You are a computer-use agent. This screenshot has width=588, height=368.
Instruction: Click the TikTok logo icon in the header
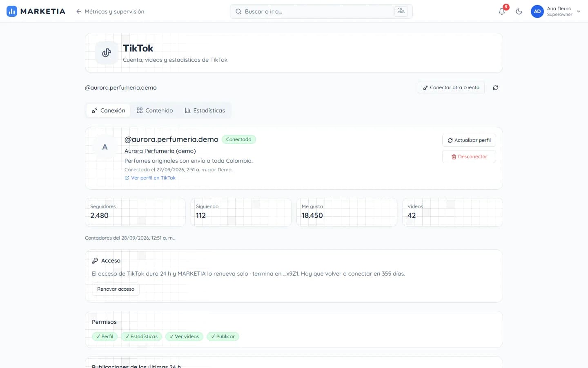[x=107, y=53]
